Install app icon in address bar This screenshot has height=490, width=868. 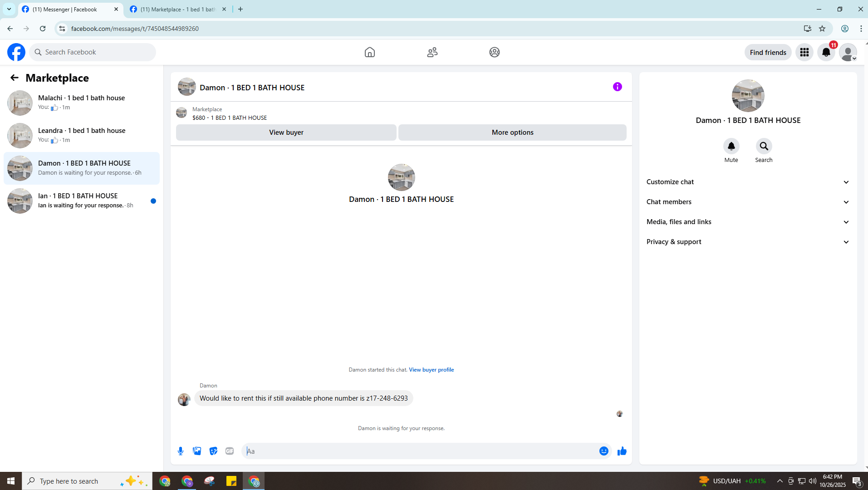(x=808, y=29)
